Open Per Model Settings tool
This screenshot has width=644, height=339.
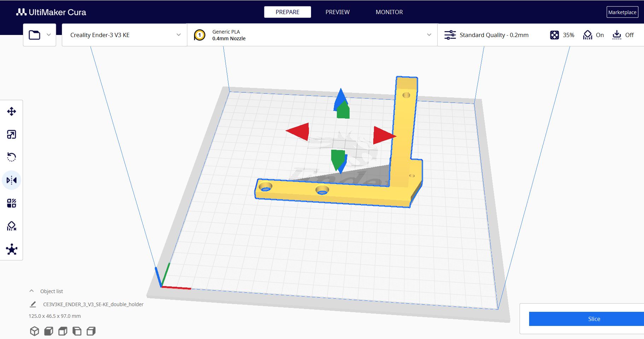coord(12,203)
